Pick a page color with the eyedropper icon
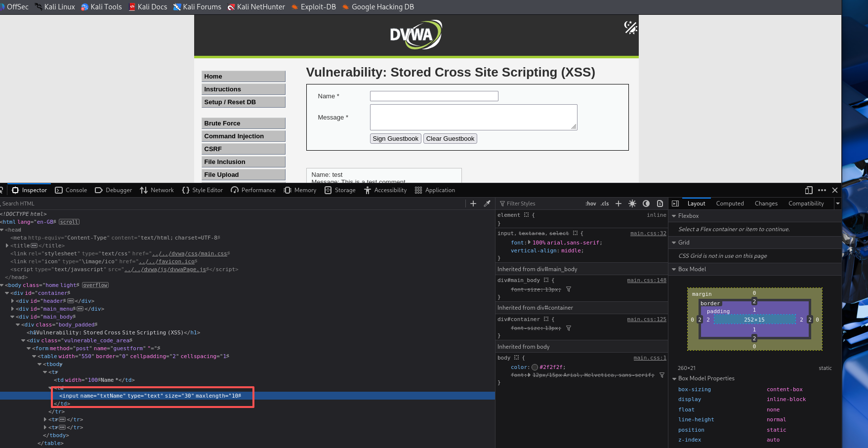This screenshot has height=448, width=868. [487, 204]
